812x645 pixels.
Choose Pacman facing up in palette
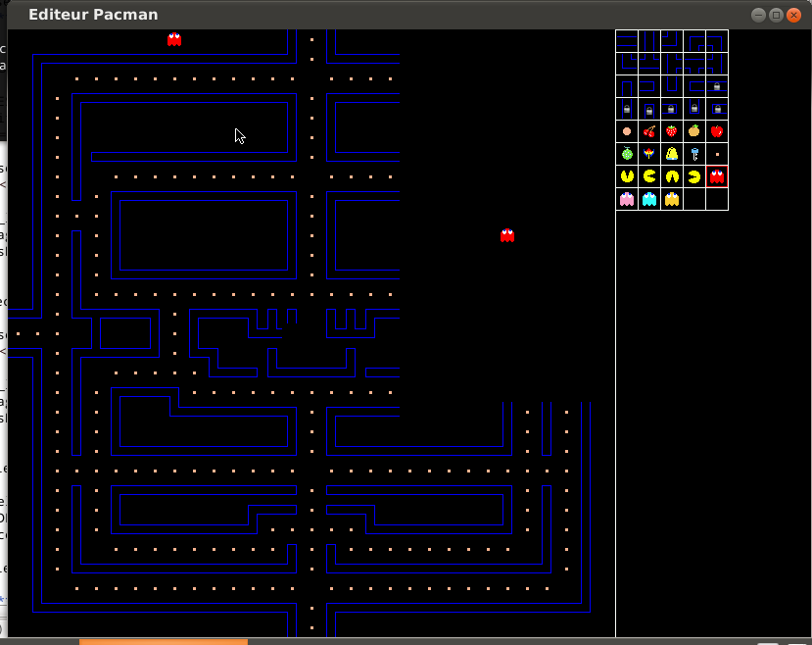[627, 176]
